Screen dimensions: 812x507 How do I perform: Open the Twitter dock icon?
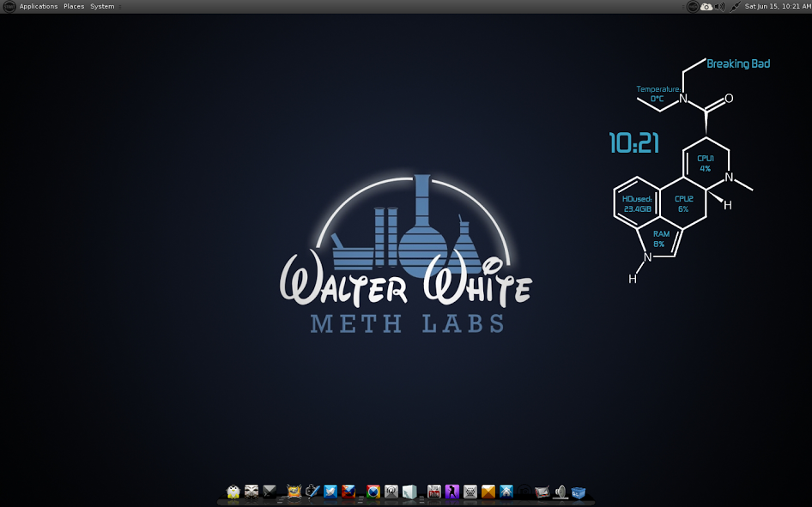pos(330,491)
